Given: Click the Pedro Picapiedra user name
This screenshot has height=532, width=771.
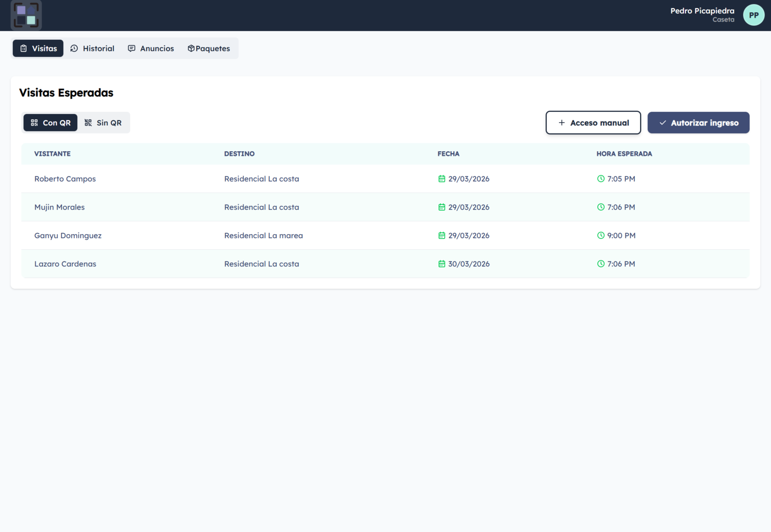Looking at the screenshot, I should point(702,11).
